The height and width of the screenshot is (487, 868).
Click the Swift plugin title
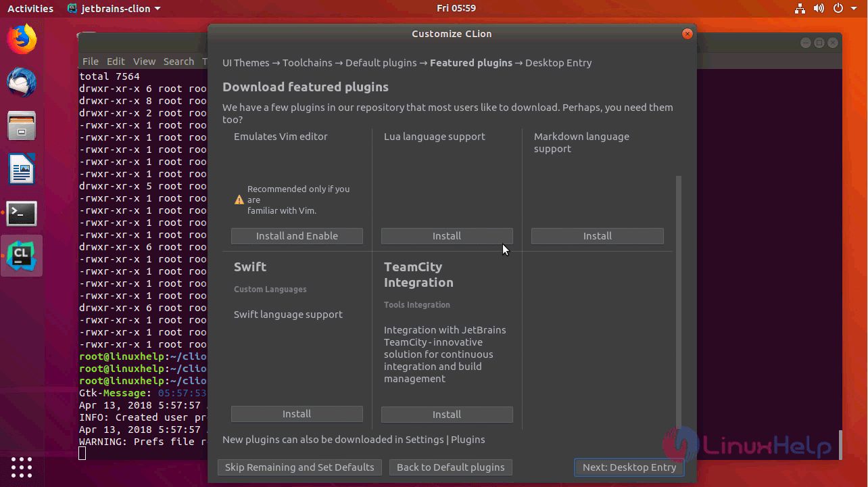(x=250, y=267)
